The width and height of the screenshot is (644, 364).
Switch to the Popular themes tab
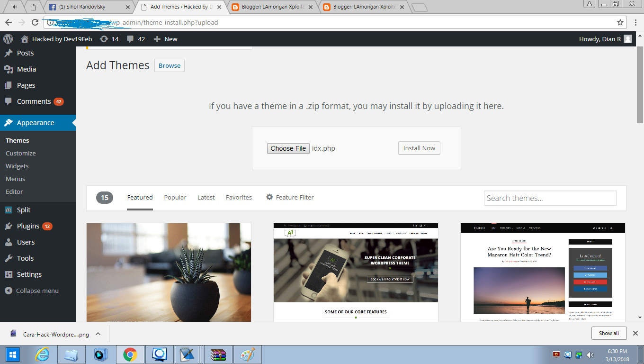tap(175, 197)
